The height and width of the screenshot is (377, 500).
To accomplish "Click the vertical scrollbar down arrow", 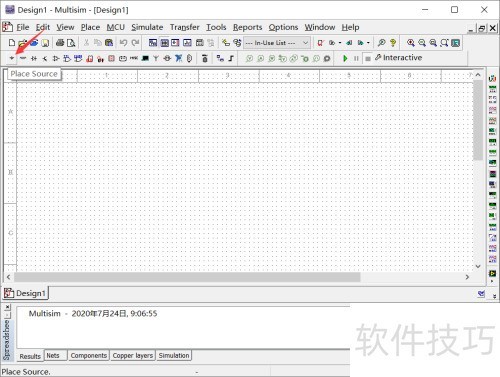I will 478,266.
